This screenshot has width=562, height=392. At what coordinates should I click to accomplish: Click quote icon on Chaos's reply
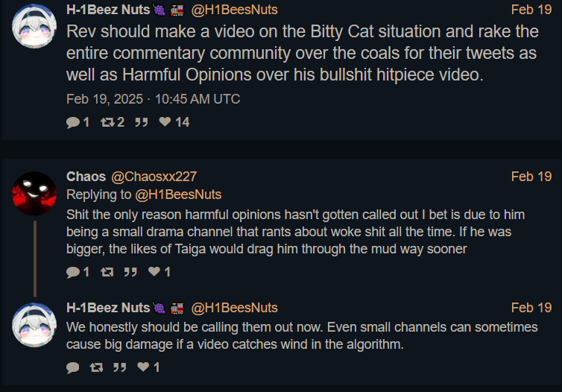(130, 272)
